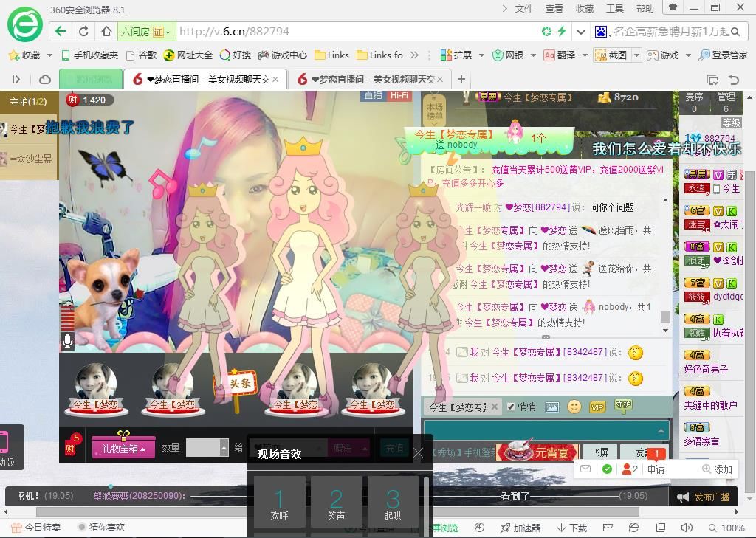Open 加速器 accelerator in status bar
The width and height of the screenshot is (756, 538).
(520, 528)
